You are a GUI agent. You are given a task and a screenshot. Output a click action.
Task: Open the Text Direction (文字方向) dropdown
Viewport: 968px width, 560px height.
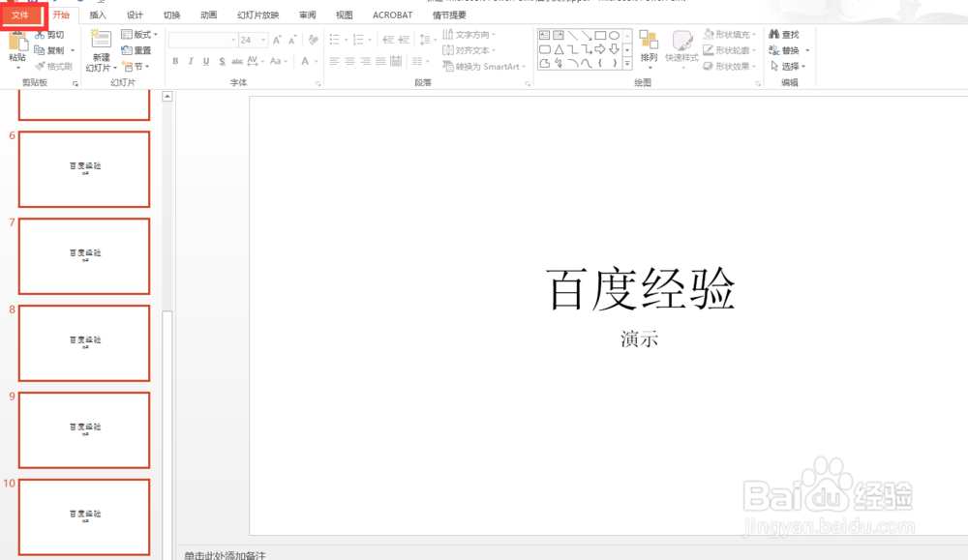click(469, 35)
